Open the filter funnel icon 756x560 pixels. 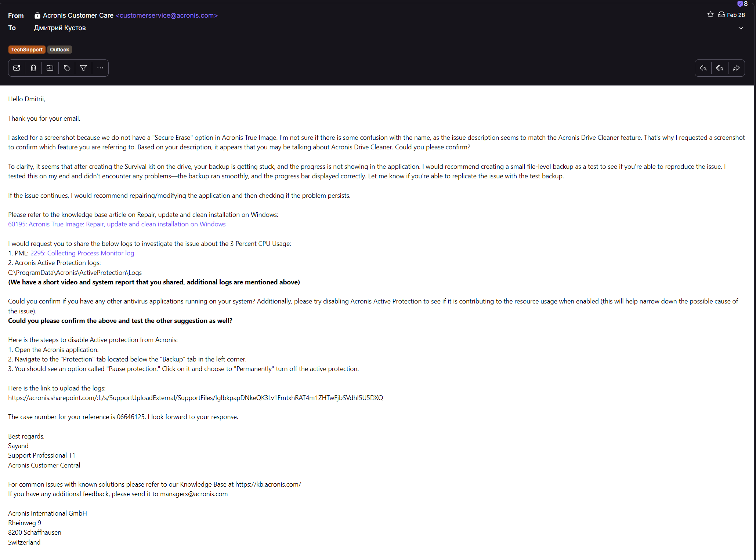[83, 68]
